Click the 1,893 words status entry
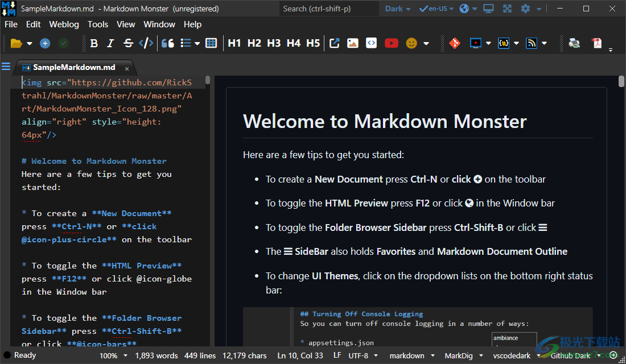 (x=156, y=355)
